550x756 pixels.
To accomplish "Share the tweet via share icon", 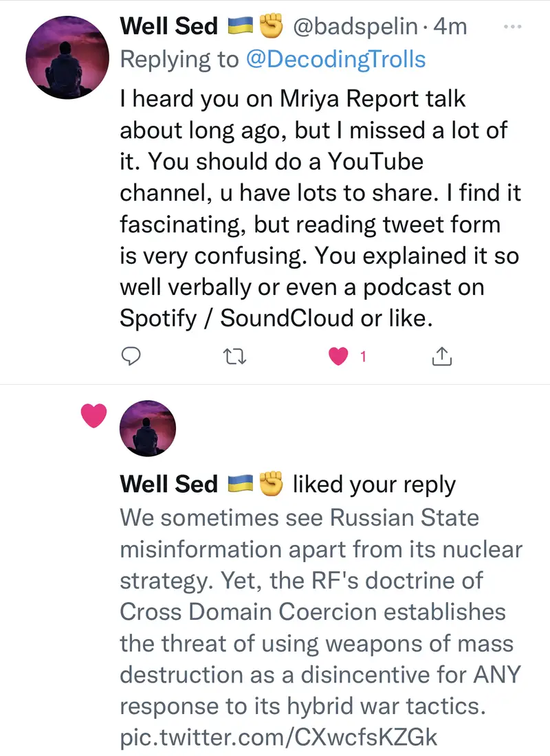I will click(441, 356).
